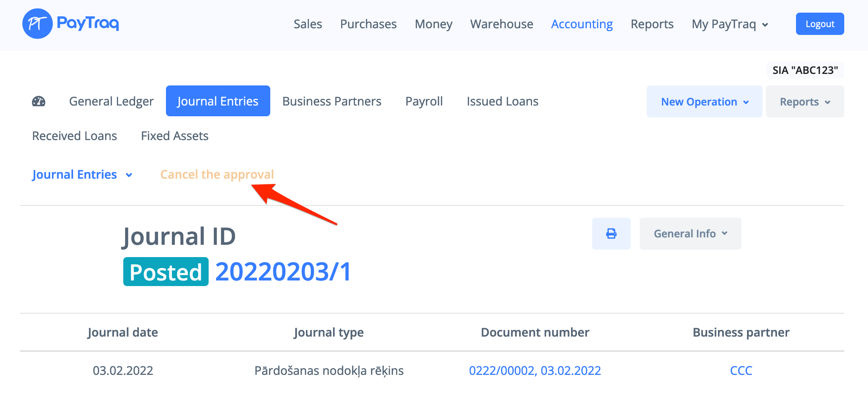Click the PayTraq logo
Image resolution: width=868 pixels, height=399 pixels.
[x=71, y=23]
